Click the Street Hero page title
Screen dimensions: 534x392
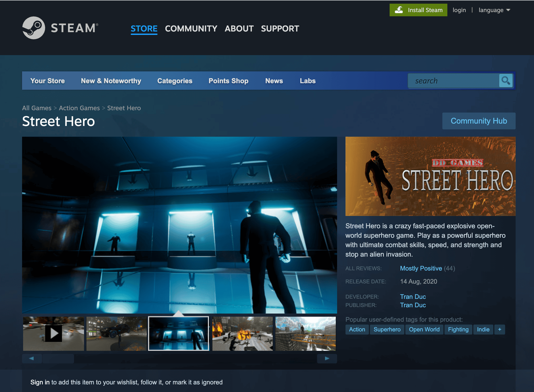[58, 121]
